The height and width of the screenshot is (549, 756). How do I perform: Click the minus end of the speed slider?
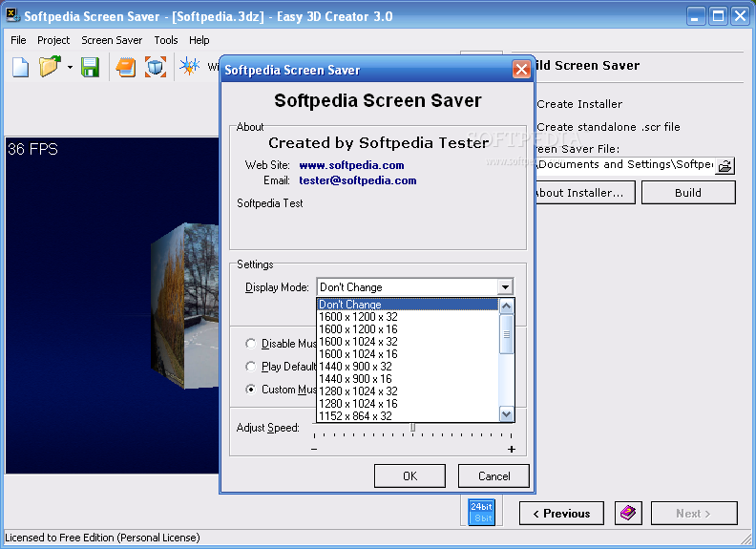[x=314, y=450]
